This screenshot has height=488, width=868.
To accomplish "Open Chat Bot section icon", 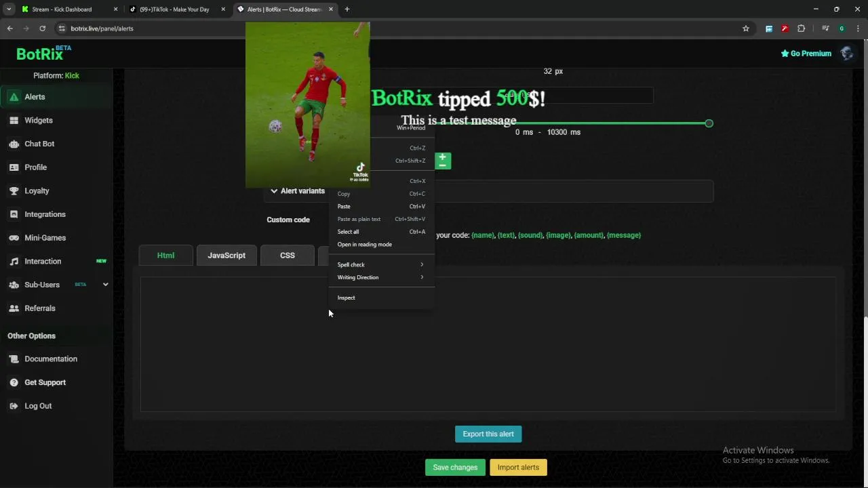I will pyautogui.click(x=14, y=144).
